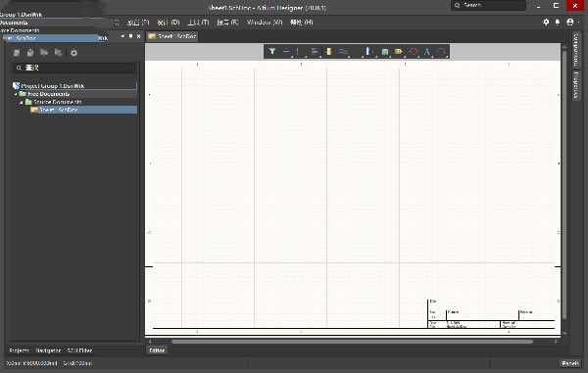Switch to the Projects bottom tab
588x373 pixels.
pos(20,350)
